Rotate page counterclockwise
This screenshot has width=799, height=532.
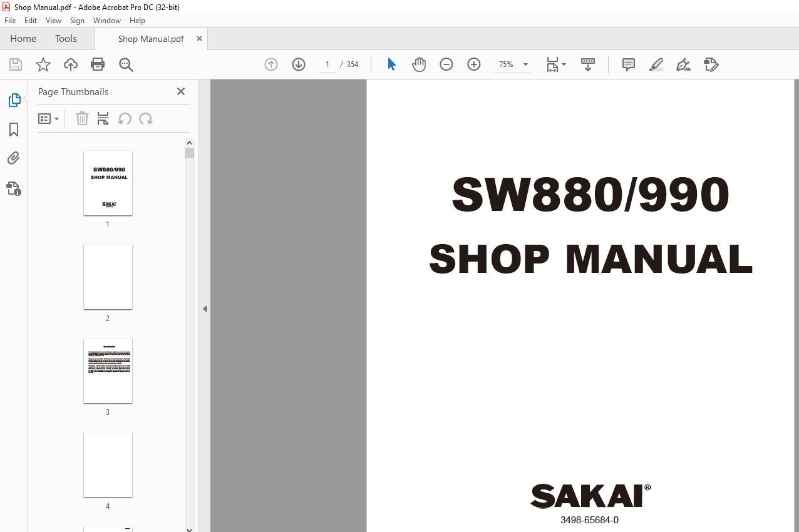pyautogui.click(x=125, y=118)
